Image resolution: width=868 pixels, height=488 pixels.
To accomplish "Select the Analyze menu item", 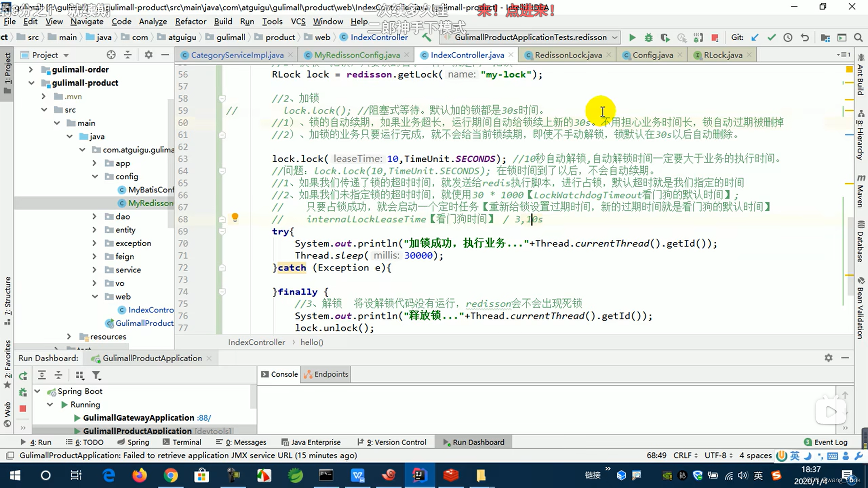I will 153,21.
